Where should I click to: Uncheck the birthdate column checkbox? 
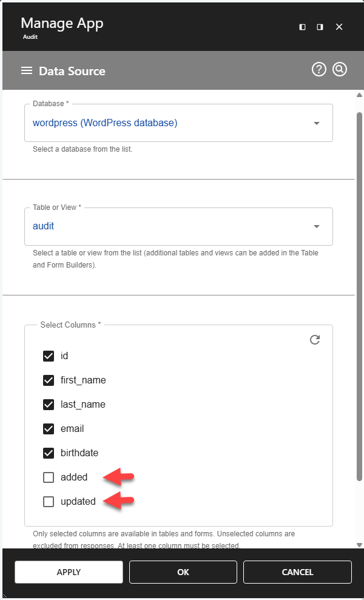[49, 453]
